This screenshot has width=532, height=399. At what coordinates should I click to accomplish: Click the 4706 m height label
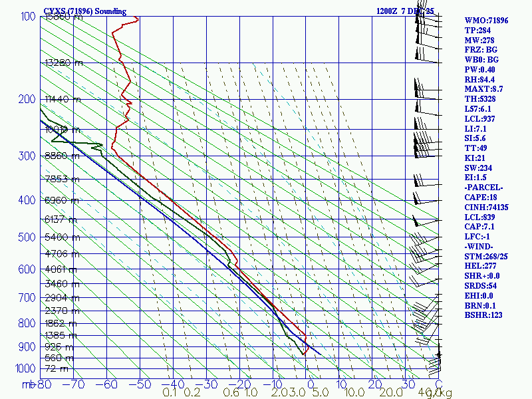62,254
